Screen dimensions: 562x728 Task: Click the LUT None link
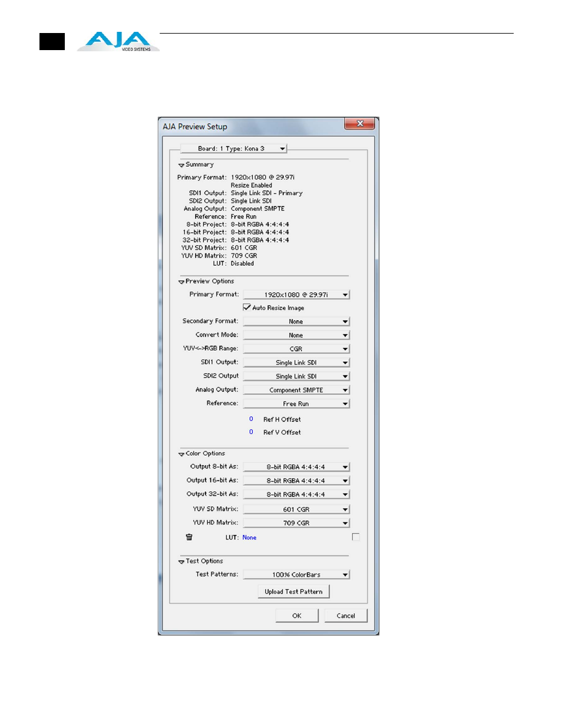pyautogui.click(x=249, y=538)
